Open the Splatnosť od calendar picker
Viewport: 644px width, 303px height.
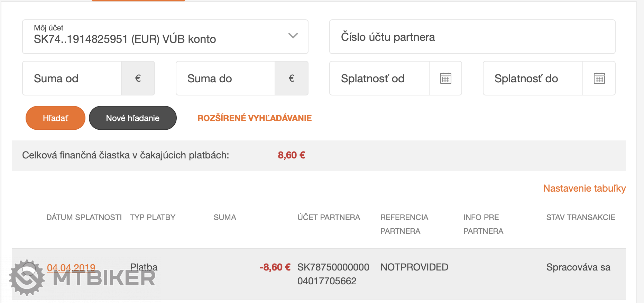445,78
